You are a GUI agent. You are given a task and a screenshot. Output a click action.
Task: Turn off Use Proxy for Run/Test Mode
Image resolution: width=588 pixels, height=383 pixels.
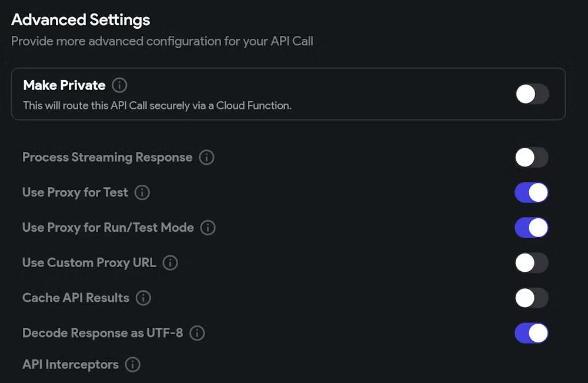tap(532, 228)
